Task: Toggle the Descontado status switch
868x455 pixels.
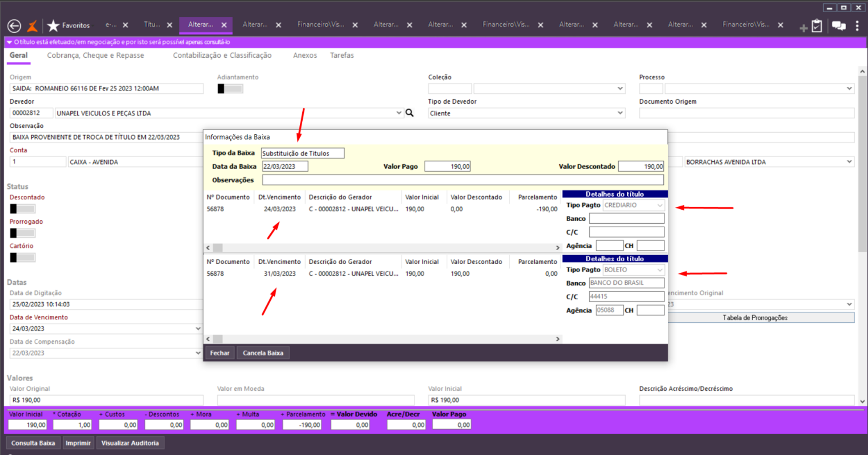Action: click(22, 209)
